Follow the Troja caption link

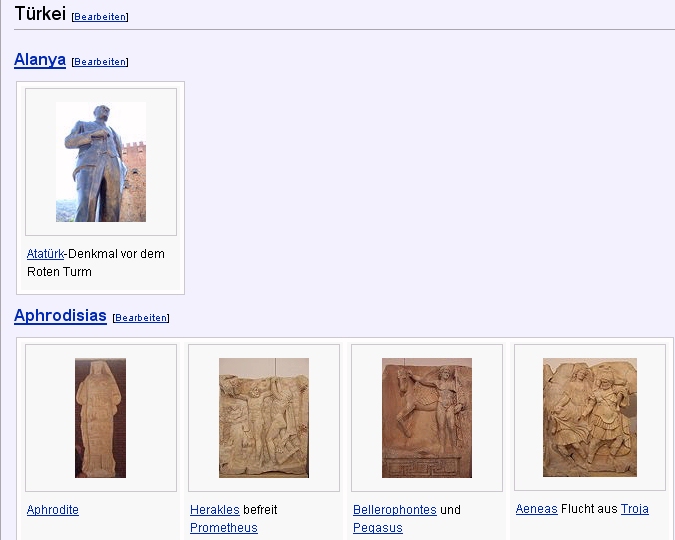coord(635,509)
